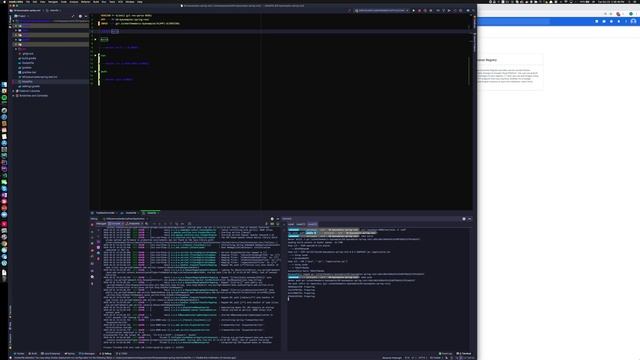Click the VERSION line in the editor

pyautogui.click(x=126, y=16)
